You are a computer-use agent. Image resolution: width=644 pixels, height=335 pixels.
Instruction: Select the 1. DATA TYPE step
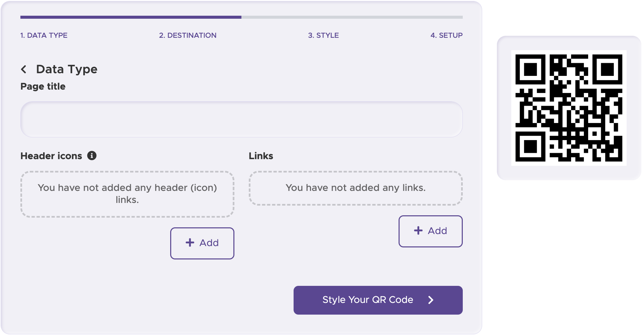[x=44, y=35]
